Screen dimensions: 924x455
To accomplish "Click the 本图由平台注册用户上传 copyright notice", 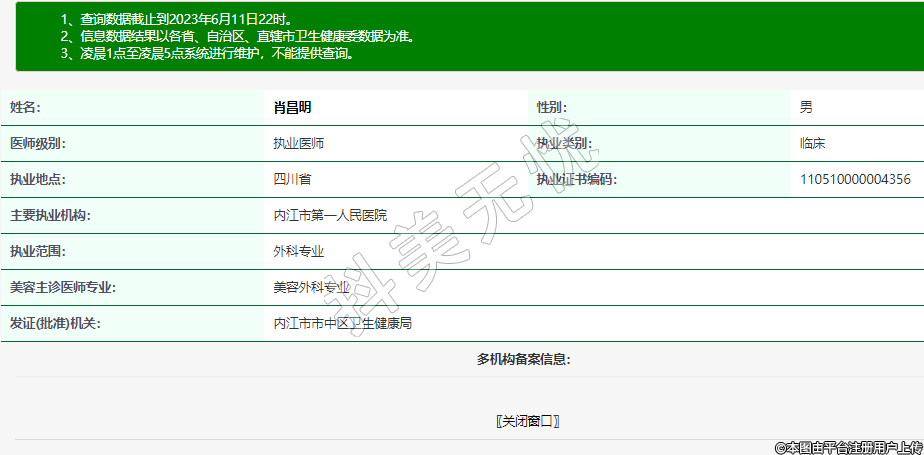I will tap(847, 447).
